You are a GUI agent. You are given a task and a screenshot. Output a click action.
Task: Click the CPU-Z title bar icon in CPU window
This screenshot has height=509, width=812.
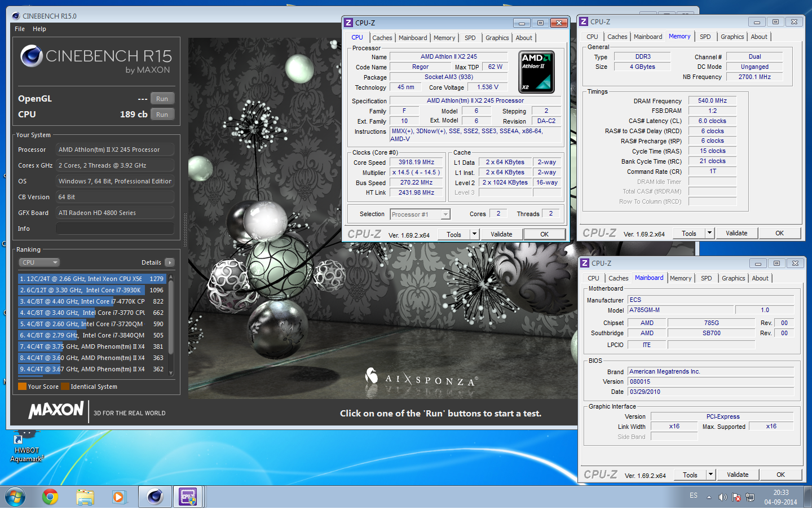point(348,23)
